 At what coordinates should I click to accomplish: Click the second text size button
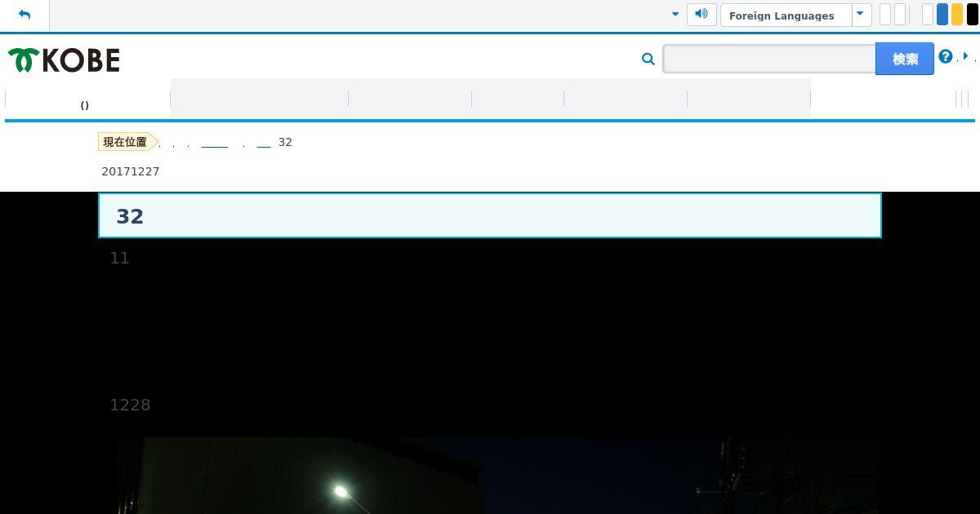click(900, 15)
